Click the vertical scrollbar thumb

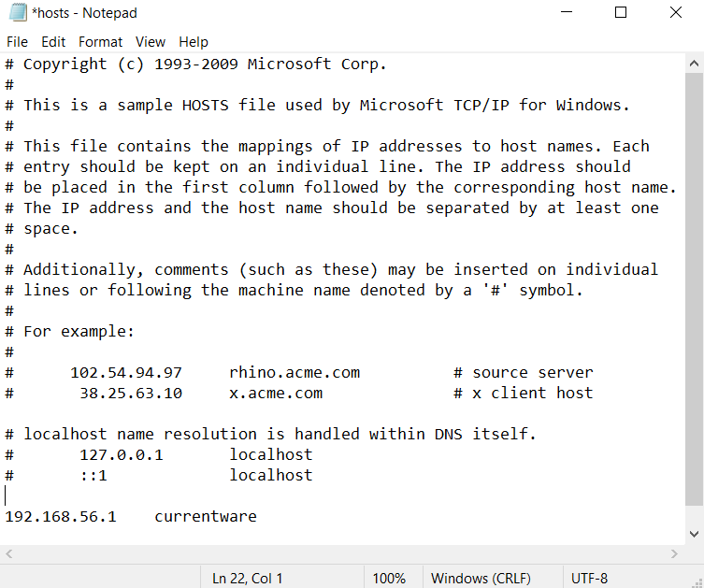(694, 289)
